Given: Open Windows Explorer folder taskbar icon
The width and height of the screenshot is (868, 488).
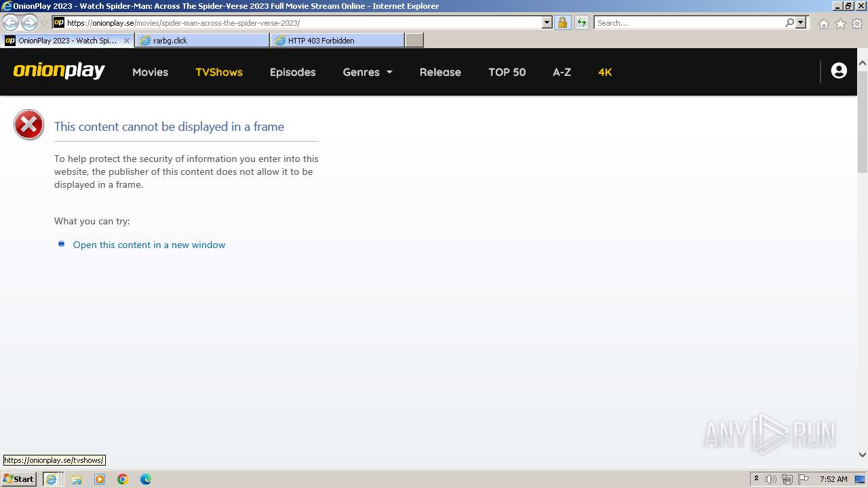Looking at the screenshot, I should (x=77, y=479).
